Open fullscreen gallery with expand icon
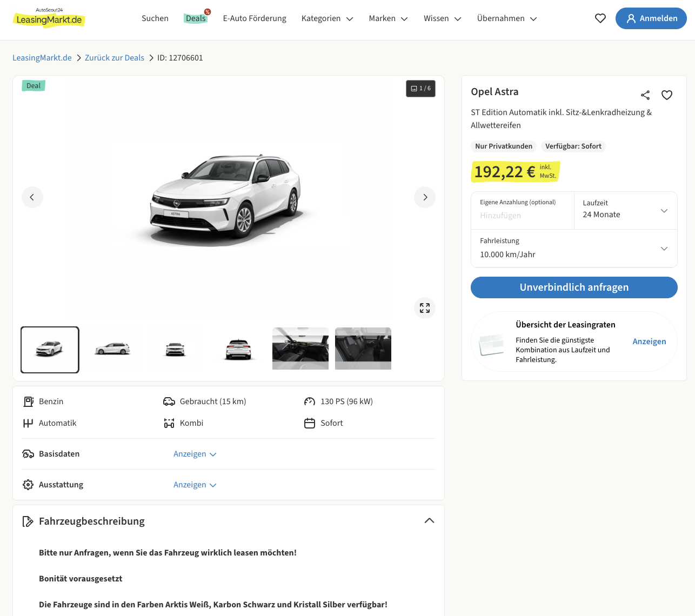The height and width of the screenshot is (616, 695). tap(425, 308)
